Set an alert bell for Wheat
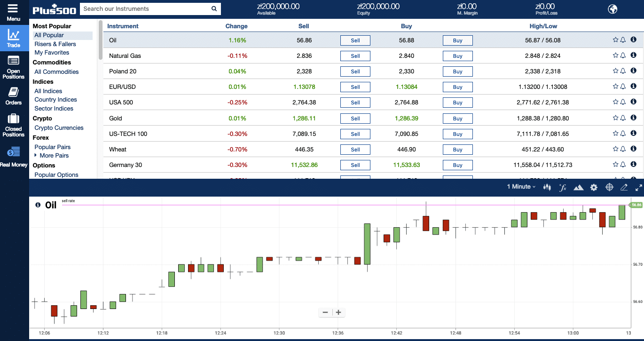 [x=623, y=149]
